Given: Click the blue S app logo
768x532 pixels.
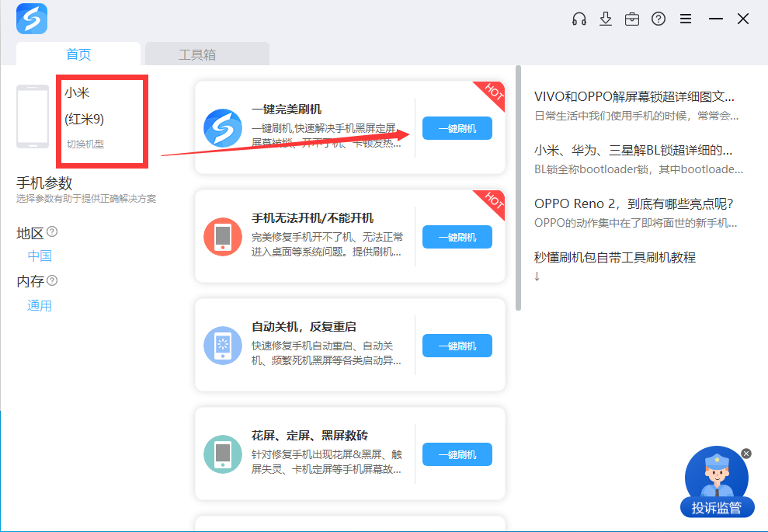Looking at the screenshot, I should 32,19.
